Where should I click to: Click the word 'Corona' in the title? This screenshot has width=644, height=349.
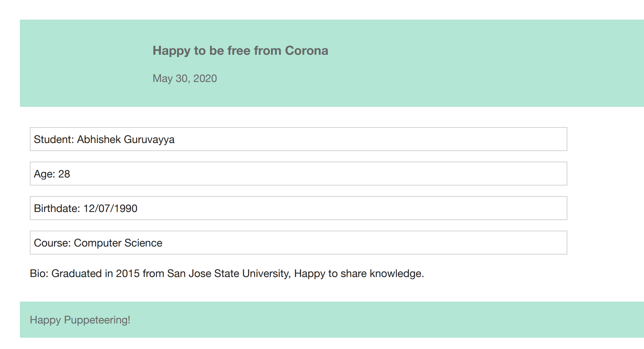[x=306, y=51]
